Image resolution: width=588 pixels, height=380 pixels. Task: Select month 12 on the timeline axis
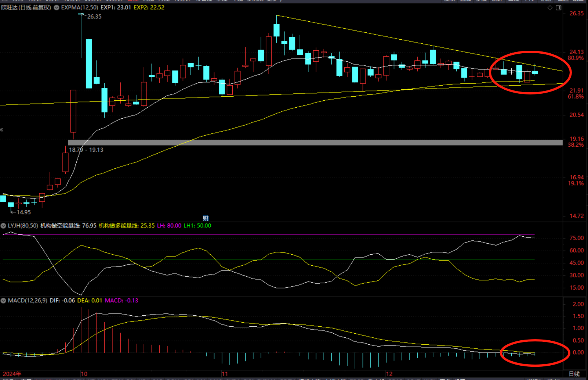(389, 374)
